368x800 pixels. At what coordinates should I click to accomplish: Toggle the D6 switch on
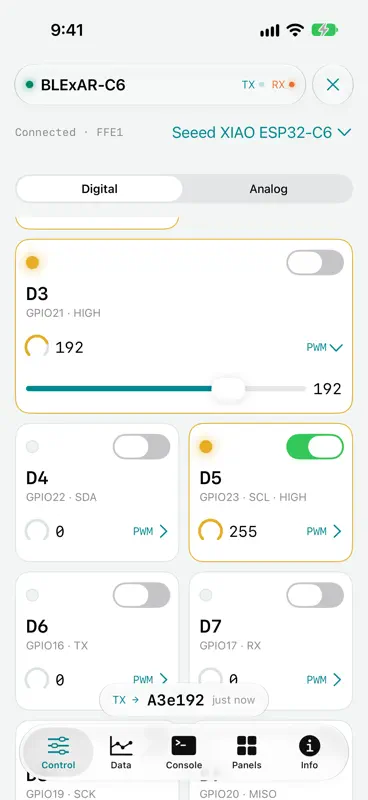click(x=141, y=595)
